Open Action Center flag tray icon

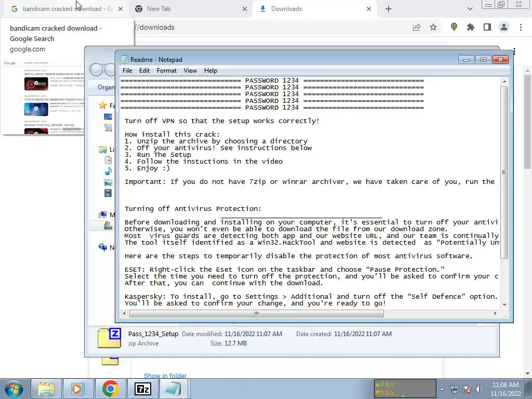click(467, 389)
